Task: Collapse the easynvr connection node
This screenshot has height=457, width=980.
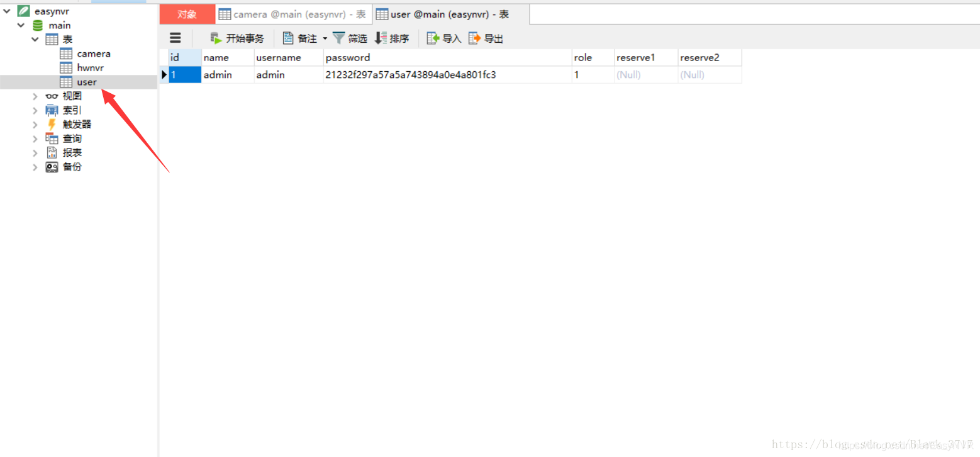Action: [7, 11]
